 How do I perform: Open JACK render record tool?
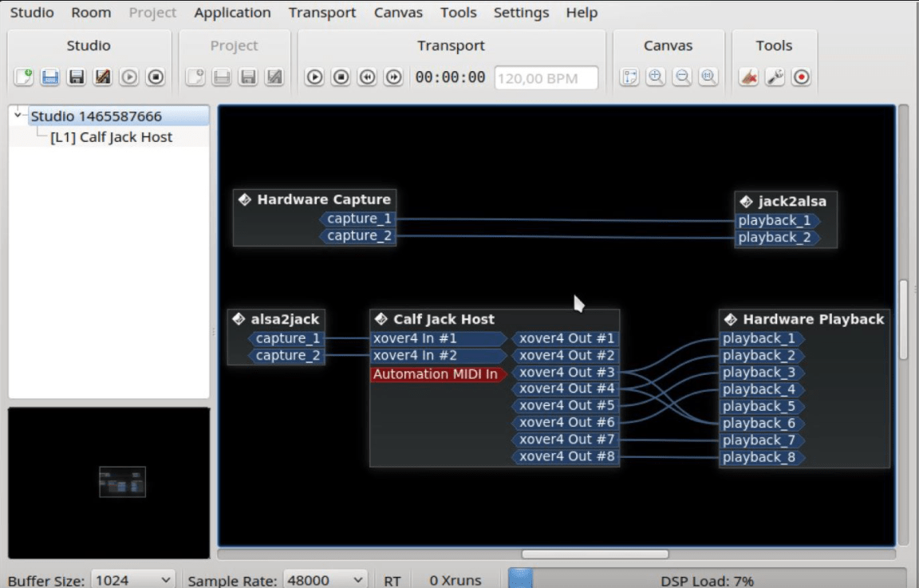(x=802, y=77)
